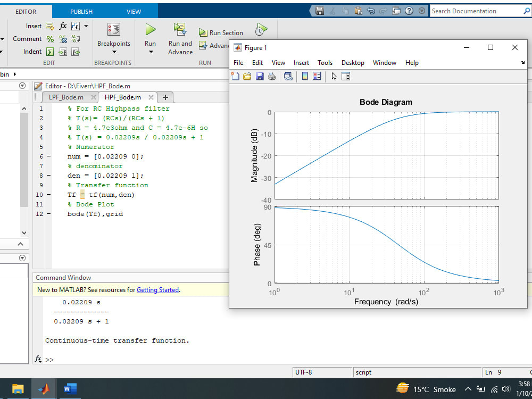This screenshot has width=532, height=399.
Task: Save the figure with the floppy disk icon
Action: (260, 76)
